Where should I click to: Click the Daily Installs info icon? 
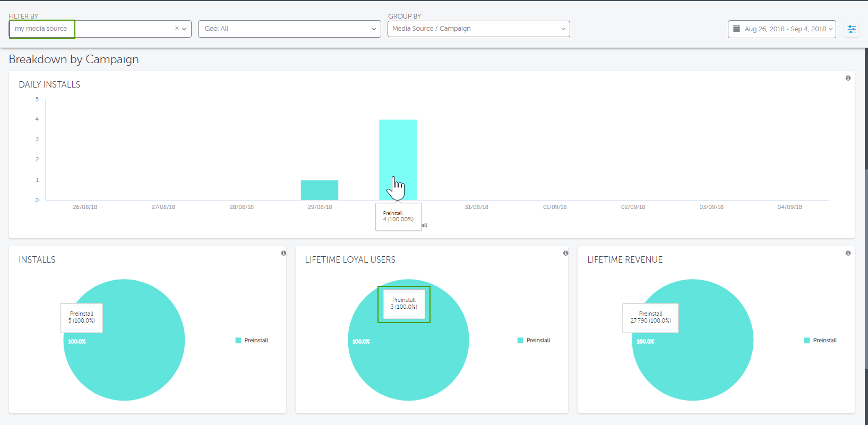click(x=848, y=78)
